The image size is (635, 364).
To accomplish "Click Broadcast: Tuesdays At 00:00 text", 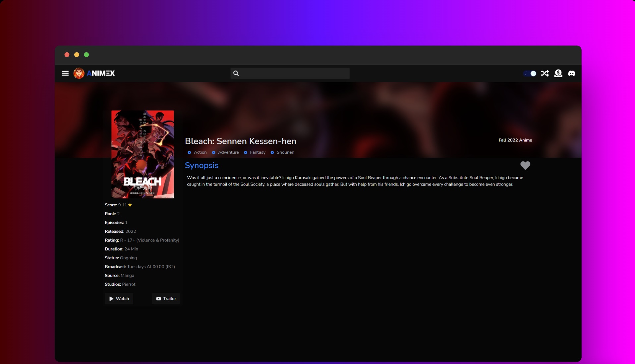I will click(140, 267).
